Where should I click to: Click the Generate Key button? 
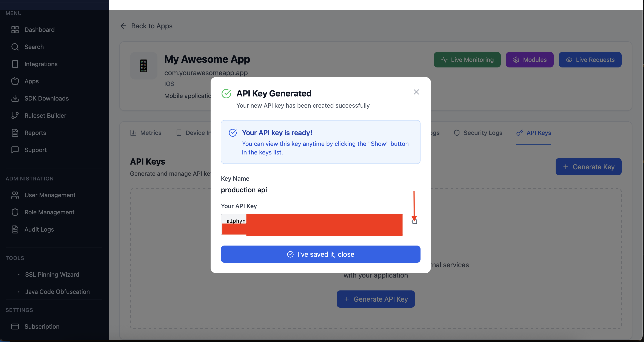589,167
